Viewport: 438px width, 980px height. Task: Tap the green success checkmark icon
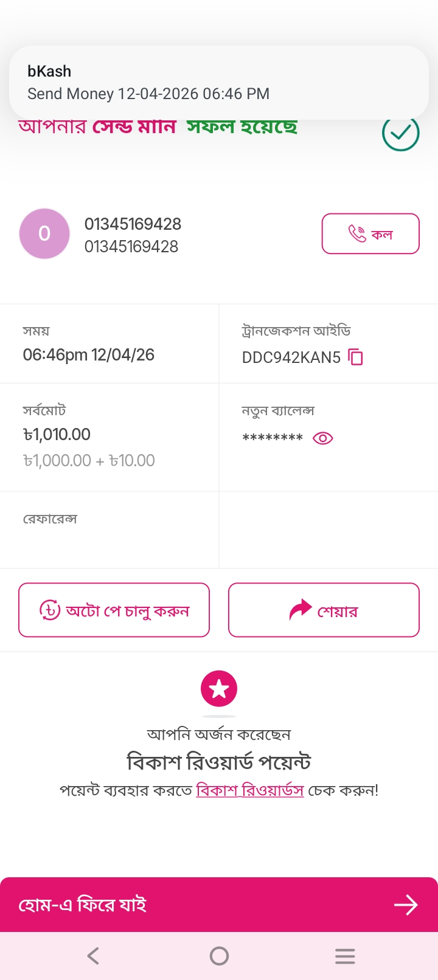pyautogui.click(x=400, y=133)
